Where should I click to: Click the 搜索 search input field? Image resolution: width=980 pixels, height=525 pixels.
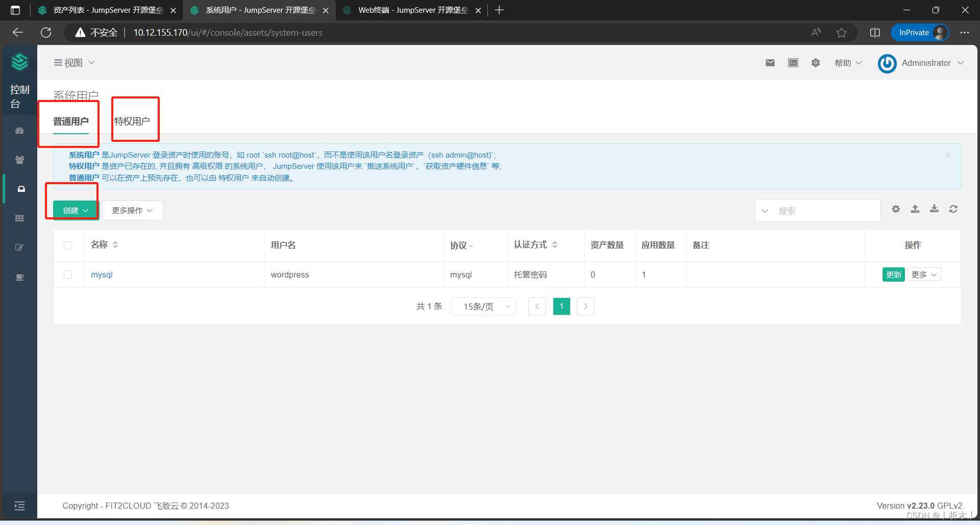[827, 211]
